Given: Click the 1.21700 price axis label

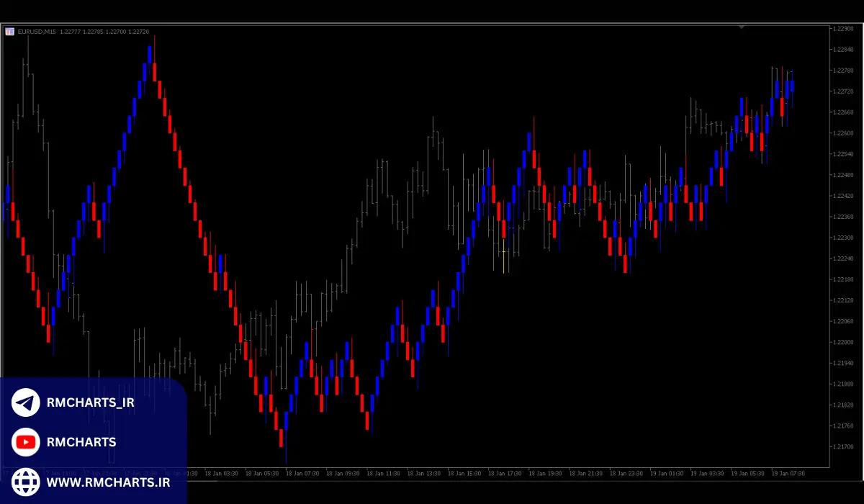Looking at the screenshot, I should (844, 446).
